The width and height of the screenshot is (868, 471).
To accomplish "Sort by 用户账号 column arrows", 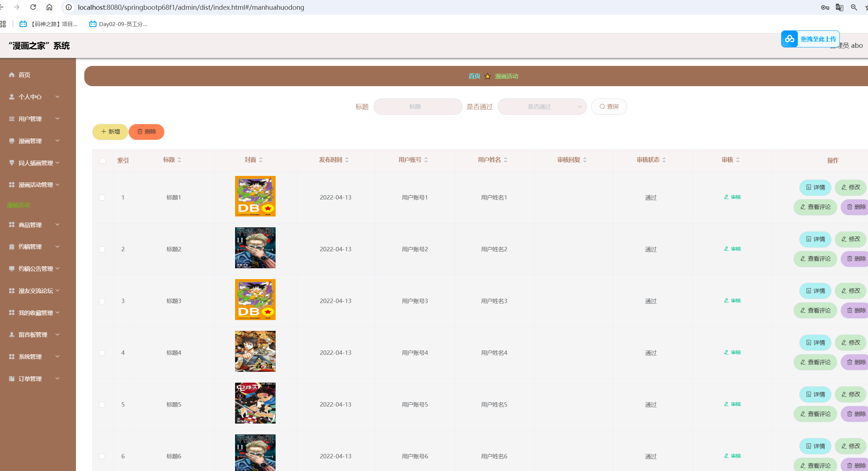I will (426, 160).
